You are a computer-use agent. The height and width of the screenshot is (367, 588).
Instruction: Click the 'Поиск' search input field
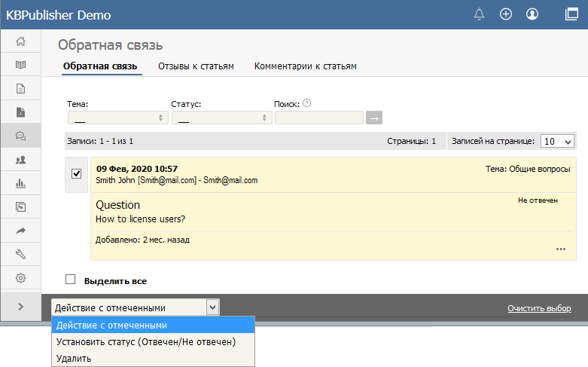pyautogui.click(x=318, y=118)
